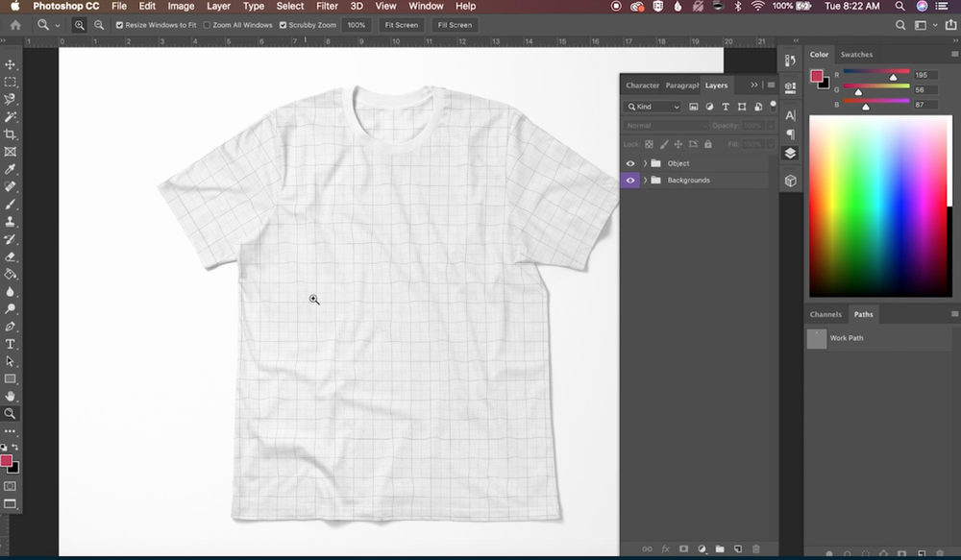This screenshot has width=961, height=560.
Task: Open Layers panel flyout menu
Action: coord(771,85)
